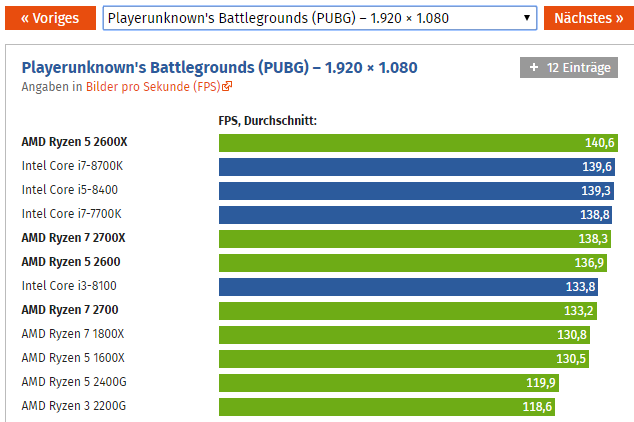Select the AMD Ryzen 5 2600 label
Image resolution: width=634 pixels, height=422 pixels.
pyautogui.click(x=71, y=262)
